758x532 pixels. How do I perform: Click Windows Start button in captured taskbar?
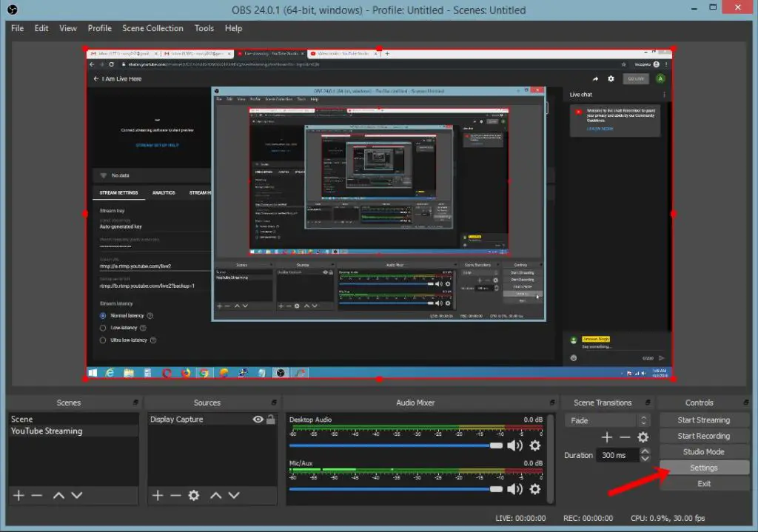pyautogui.click(x=93, y=372)
